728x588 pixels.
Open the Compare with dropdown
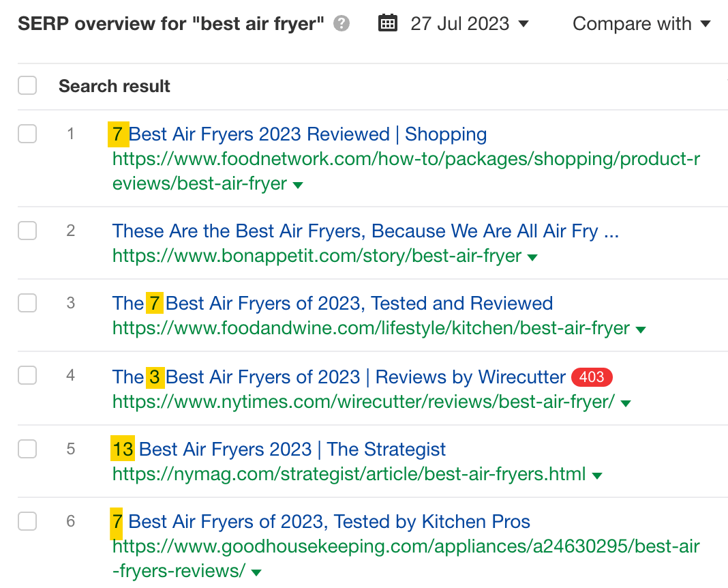click(x=641, y=23)
